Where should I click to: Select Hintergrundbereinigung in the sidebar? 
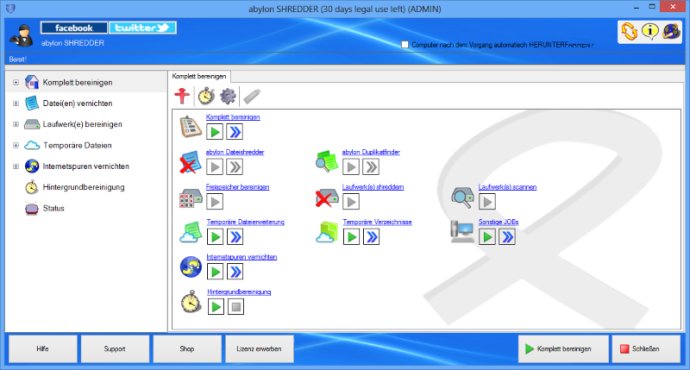tap(83, 187)
